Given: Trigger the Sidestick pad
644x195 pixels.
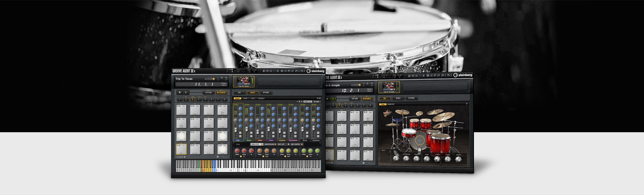Looking at the screenshot, I should point(195,149).
